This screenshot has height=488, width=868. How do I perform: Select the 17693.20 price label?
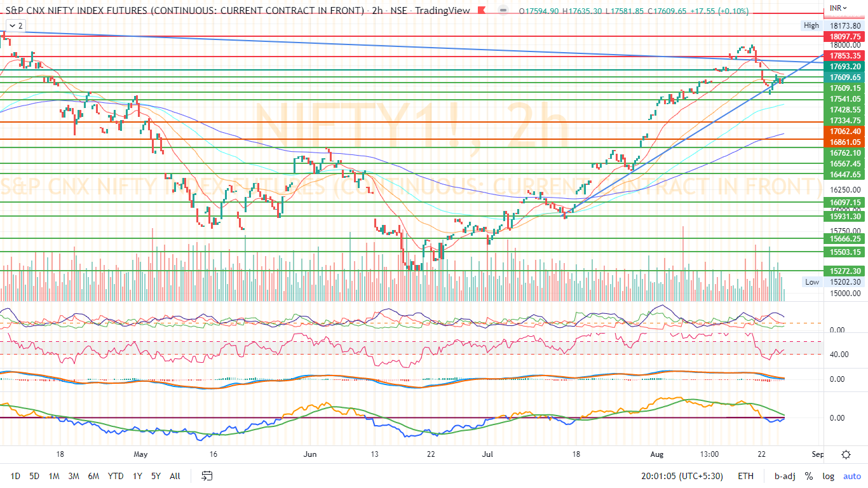[844, 67]
